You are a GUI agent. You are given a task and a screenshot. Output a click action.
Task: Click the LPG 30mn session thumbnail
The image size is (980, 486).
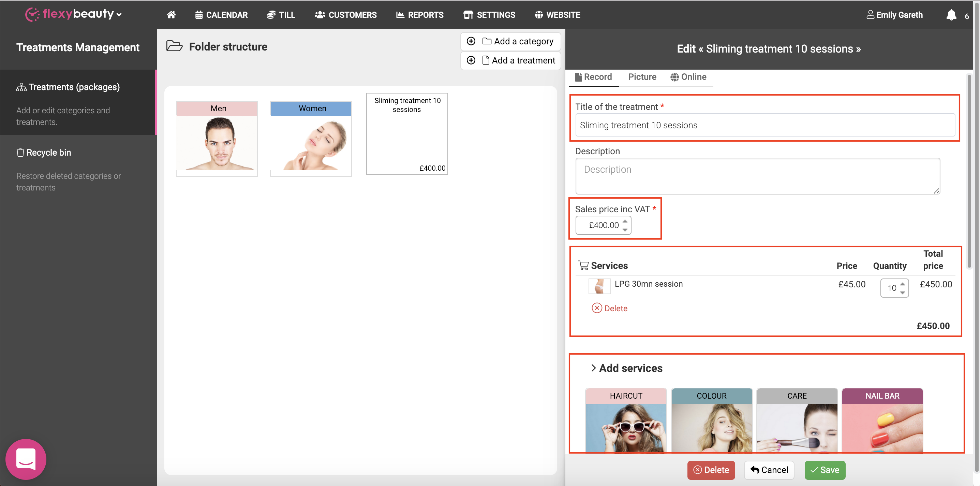(599, 286)
